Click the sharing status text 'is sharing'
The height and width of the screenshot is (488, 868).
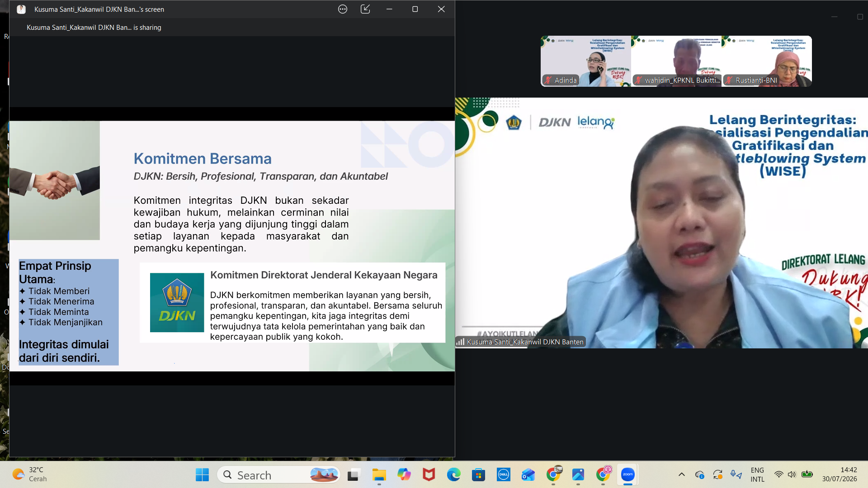[x=147, y=28]
